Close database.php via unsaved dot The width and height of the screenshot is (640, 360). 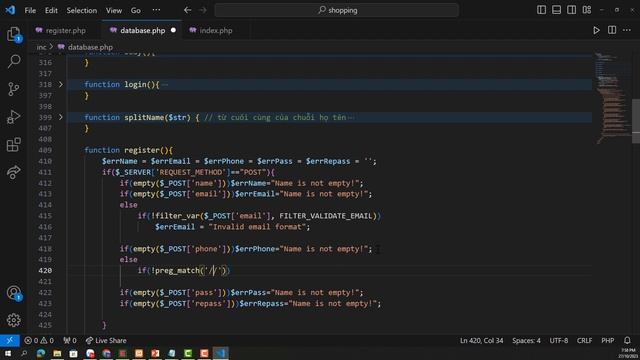(x=173, y=30)
